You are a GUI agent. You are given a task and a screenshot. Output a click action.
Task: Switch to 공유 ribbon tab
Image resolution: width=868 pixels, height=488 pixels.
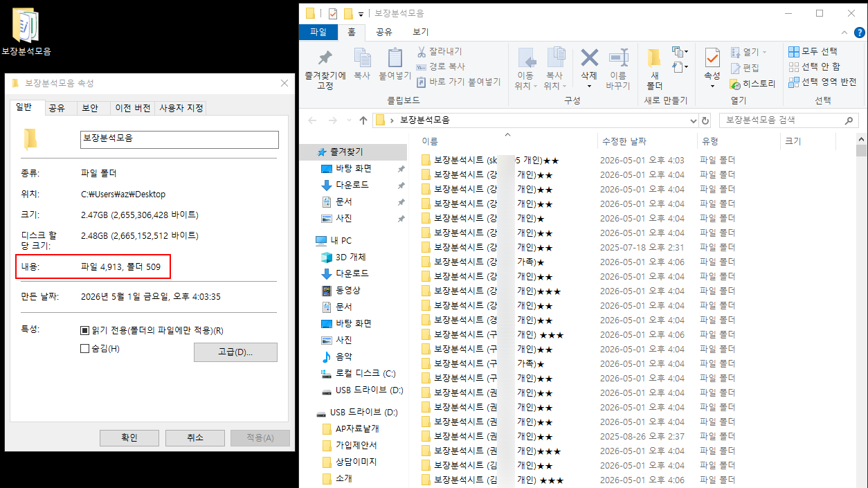[x=383, y=32]
